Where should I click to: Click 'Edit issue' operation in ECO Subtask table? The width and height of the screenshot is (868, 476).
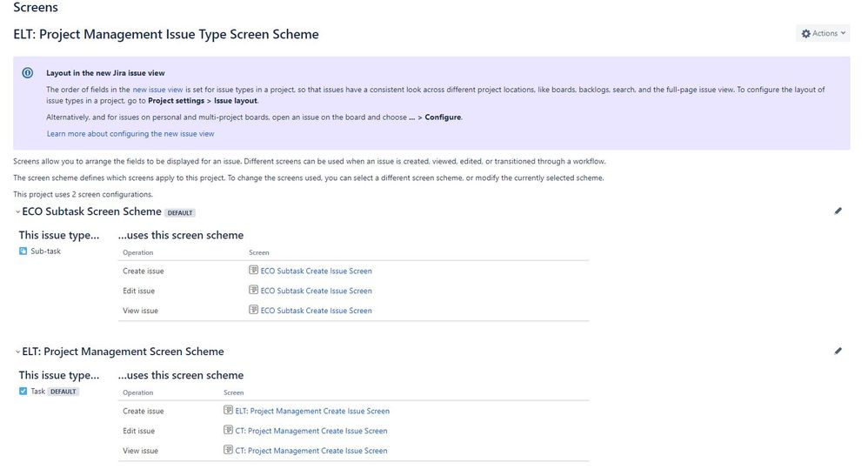tap(139, 291)
